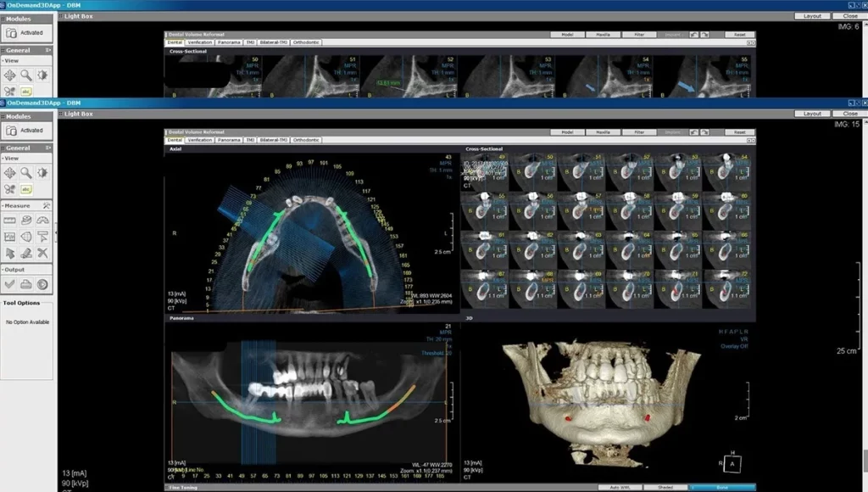Click the printer icon in Output section

click(26, 284)
